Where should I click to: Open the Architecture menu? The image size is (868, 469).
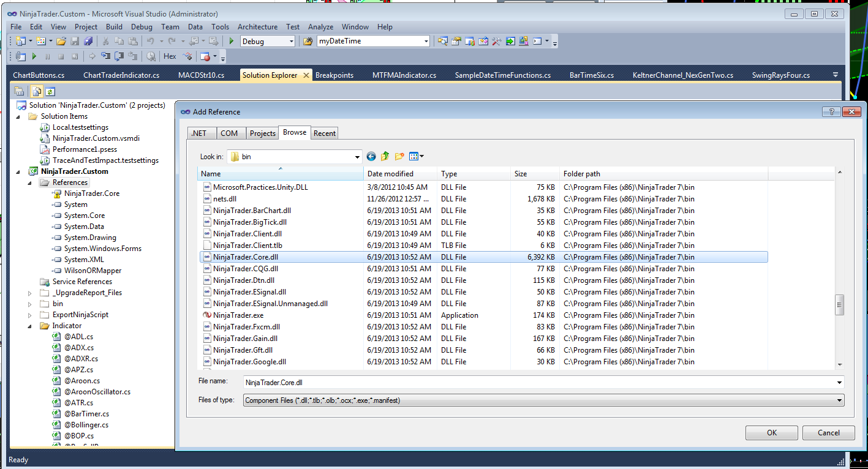pyautogui.click(x=257, y=27)
